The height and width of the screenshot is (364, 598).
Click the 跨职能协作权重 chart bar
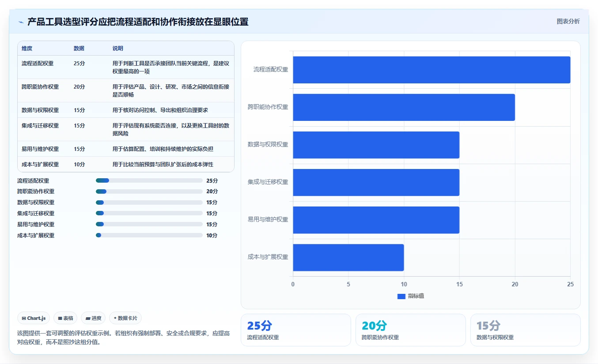click(x=404, y=107)
